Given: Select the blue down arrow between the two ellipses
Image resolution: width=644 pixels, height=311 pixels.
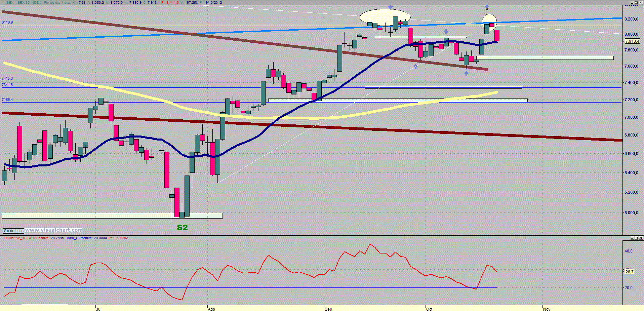Looking at the screenshot, I should 446,32.
